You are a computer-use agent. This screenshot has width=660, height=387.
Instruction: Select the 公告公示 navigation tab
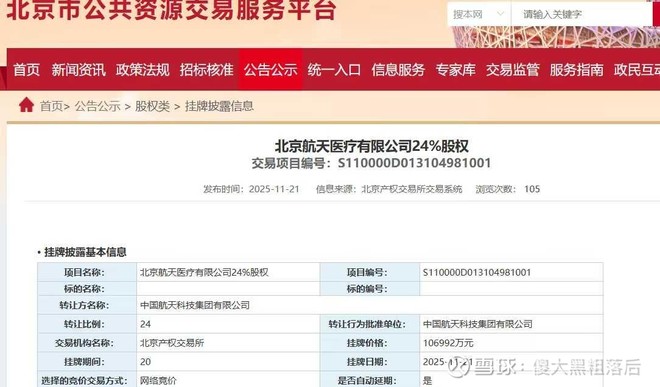271,69
